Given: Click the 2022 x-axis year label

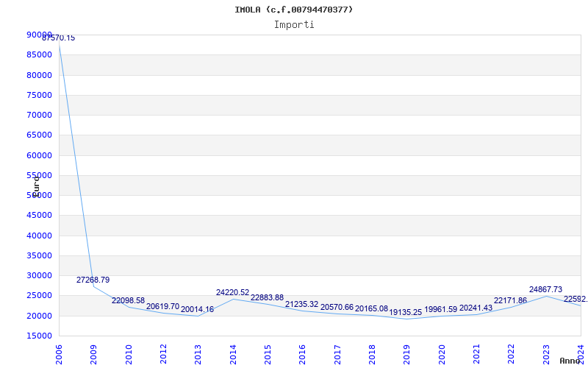Looking at the screenshot, I should 511,355.
